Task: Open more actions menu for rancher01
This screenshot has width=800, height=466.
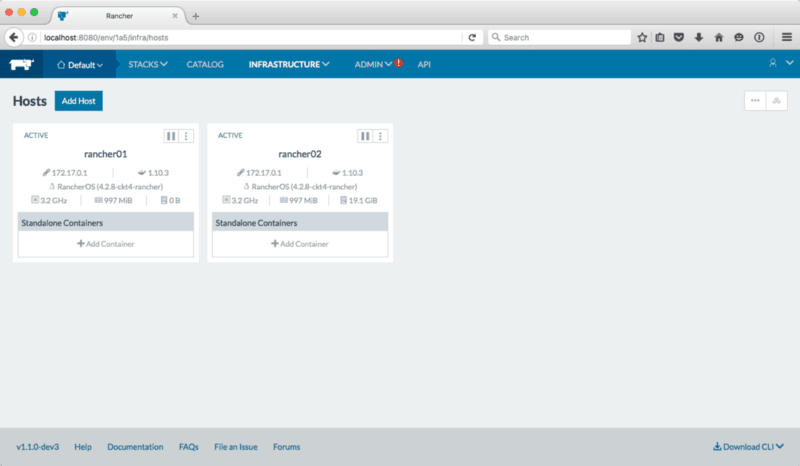Action: tap(186, 136)
